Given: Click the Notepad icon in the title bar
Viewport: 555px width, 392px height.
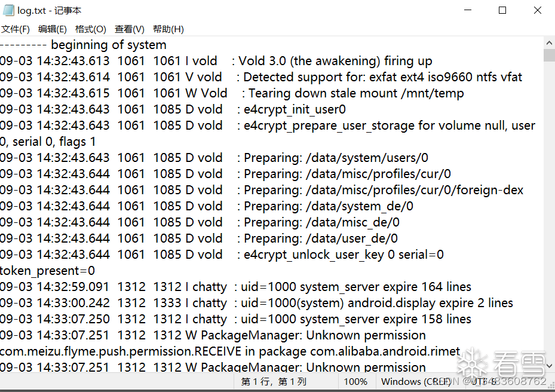Looking at the screenshot, I should point(8,10).
